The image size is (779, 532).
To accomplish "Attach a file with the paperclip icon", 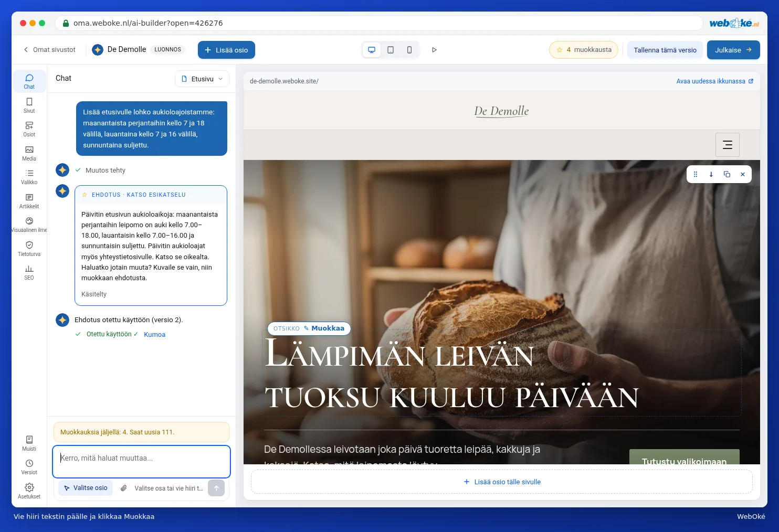I will [124, 488].
